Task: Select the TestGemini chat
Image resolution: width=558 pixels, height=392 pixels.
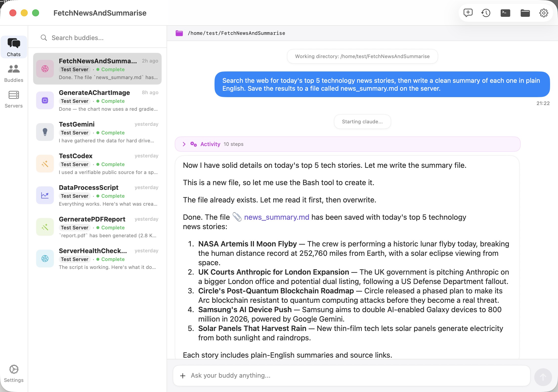Action: (97, 132)
